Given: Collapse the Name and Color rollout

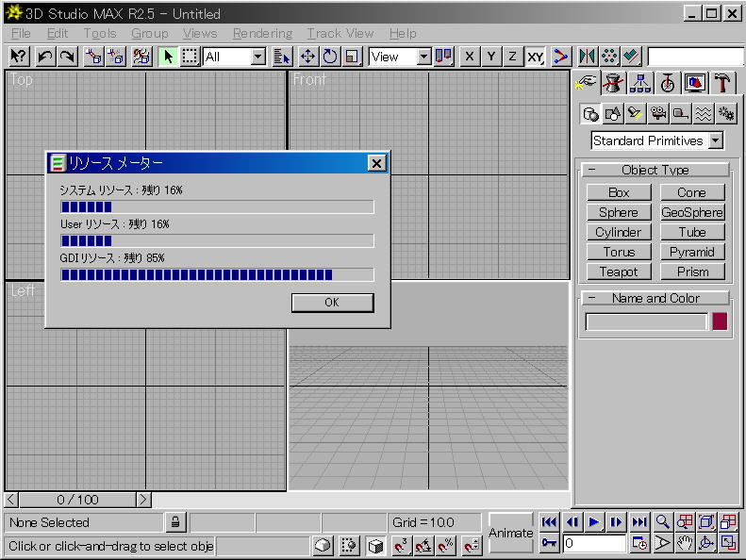Looking at the screenshot, I should pos(655,298).
